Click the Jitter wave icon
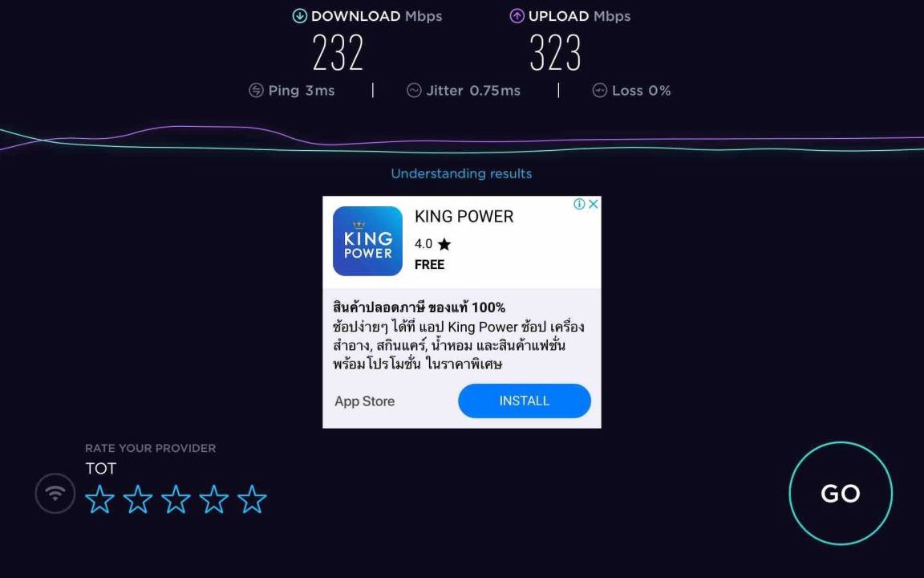Viewport: 924px width, 578px height. coord(414,90)
